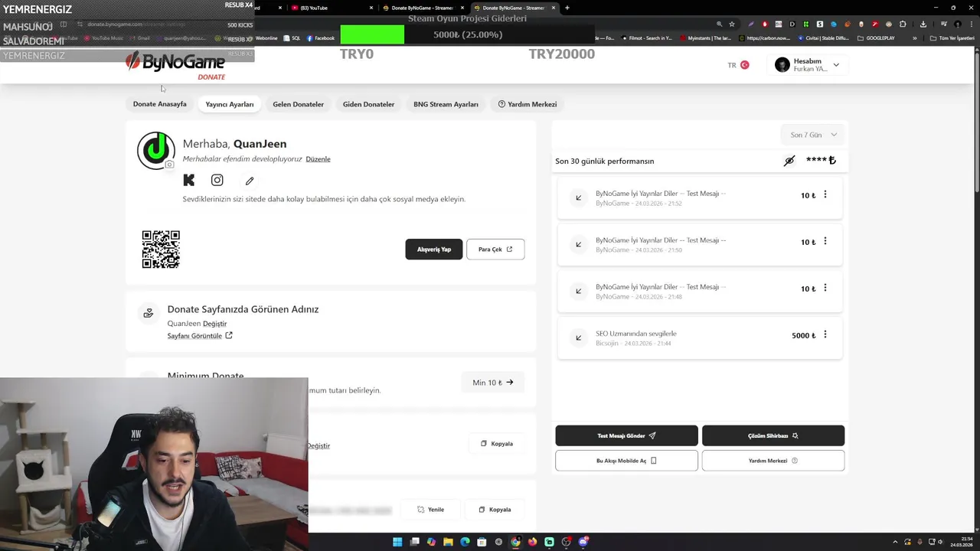Open the Sayfanı Görüntüle link
Image resolution: width=980 pixels, height=551 pixels.
click(x=200, y=336)
